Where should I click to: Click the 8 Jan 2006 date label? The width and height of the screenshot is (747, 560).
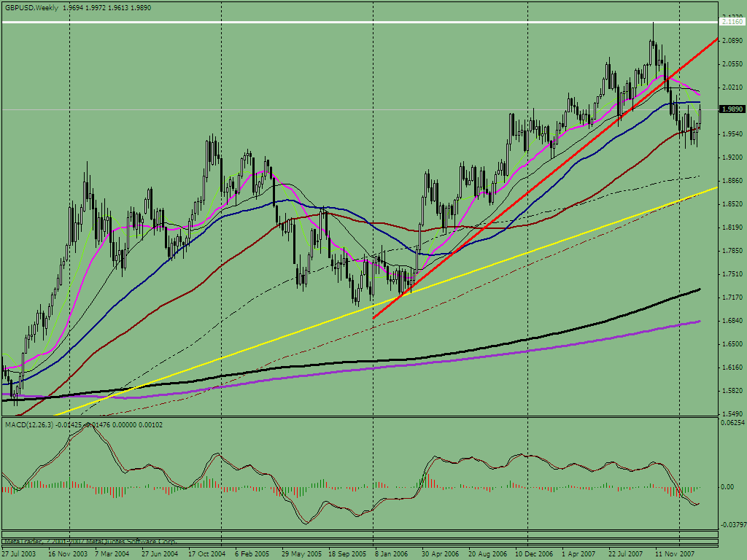392,554
